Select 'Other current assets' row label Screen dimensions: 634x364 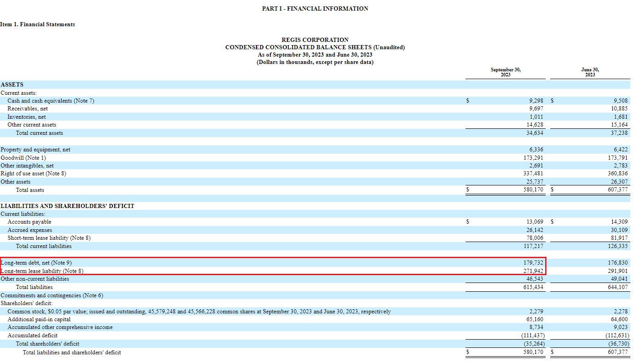tap(32, 125)
